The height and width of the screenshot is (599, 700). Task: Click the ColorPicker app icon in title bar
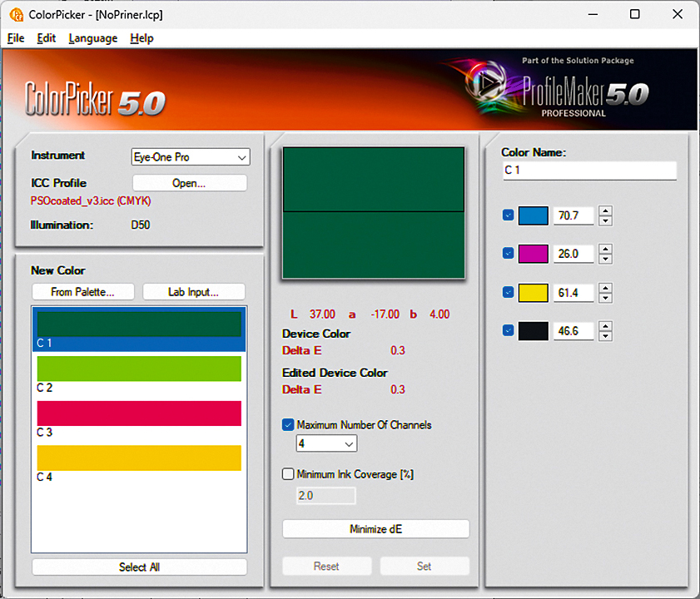17,15
